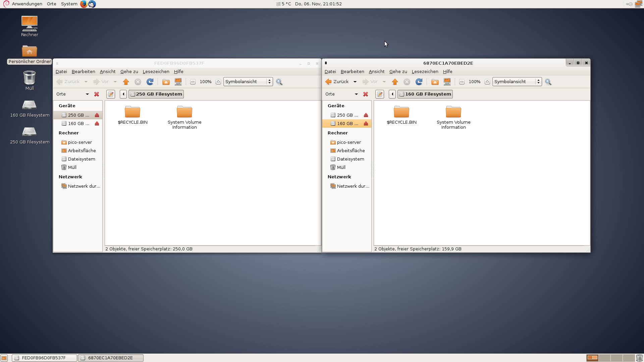The width and height of the screenshot is (644, 362).
Task: Close the Orte side pane in the right window
Action: tap(366, 94)
